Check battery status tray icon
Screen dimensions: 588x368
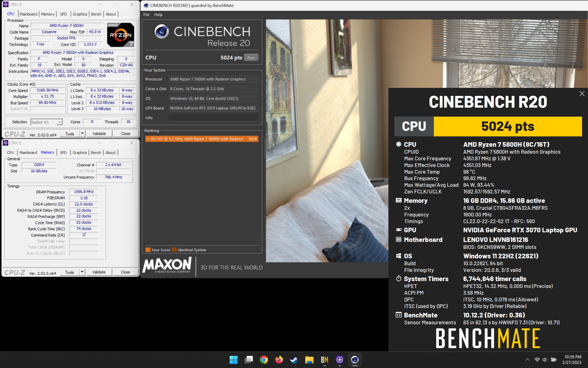(554, 359)
